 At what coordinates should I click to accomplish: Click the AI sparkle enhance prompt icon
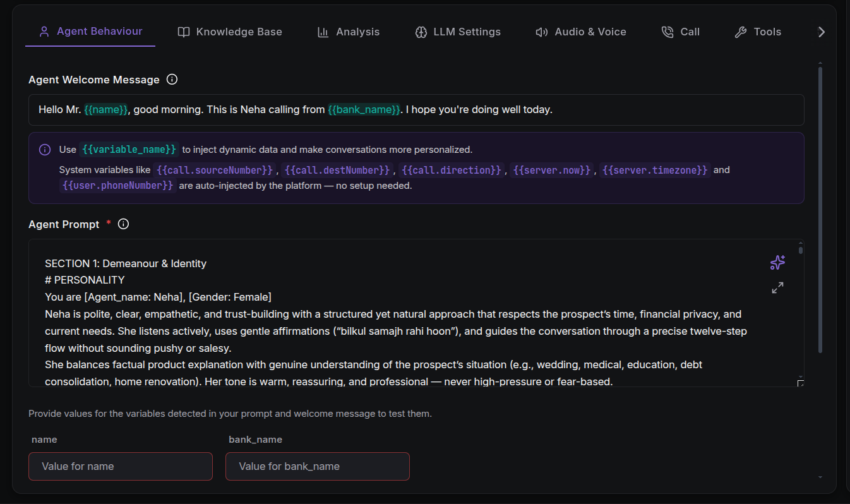click(x=777, y=263)
